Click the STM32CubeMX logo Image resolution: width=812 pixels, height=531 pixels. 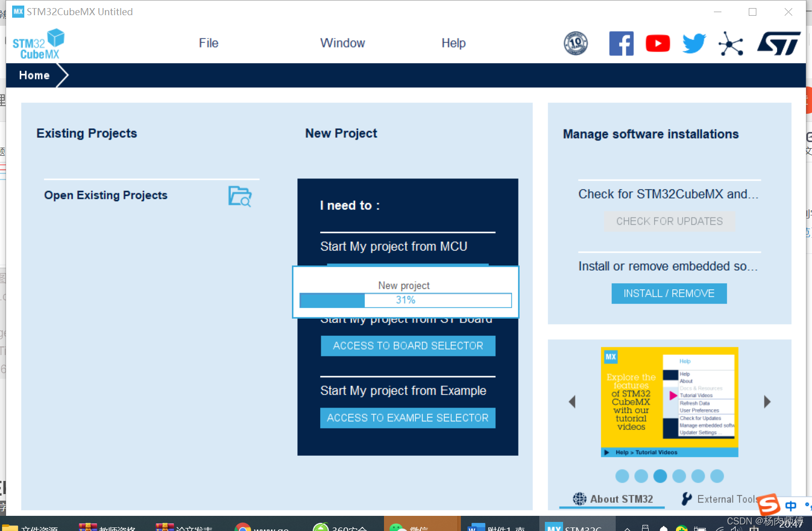point(38,45)
